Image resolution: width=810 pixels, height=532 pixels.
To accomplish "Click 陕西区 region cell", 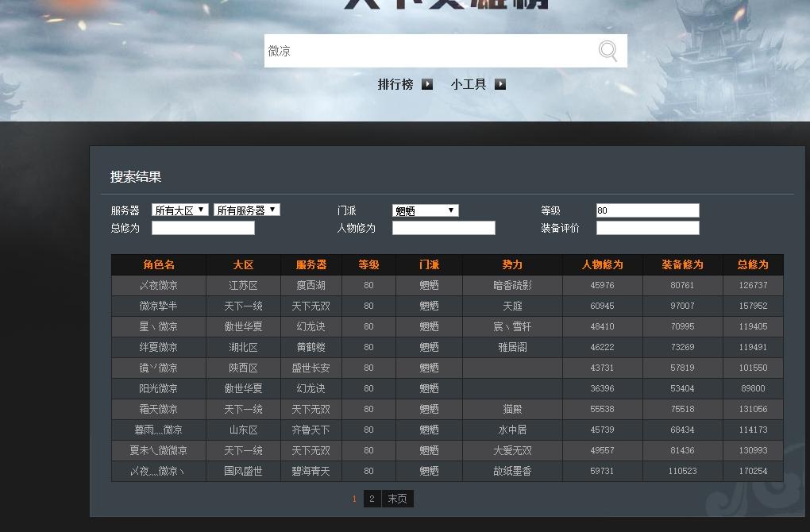I will 243,368.
